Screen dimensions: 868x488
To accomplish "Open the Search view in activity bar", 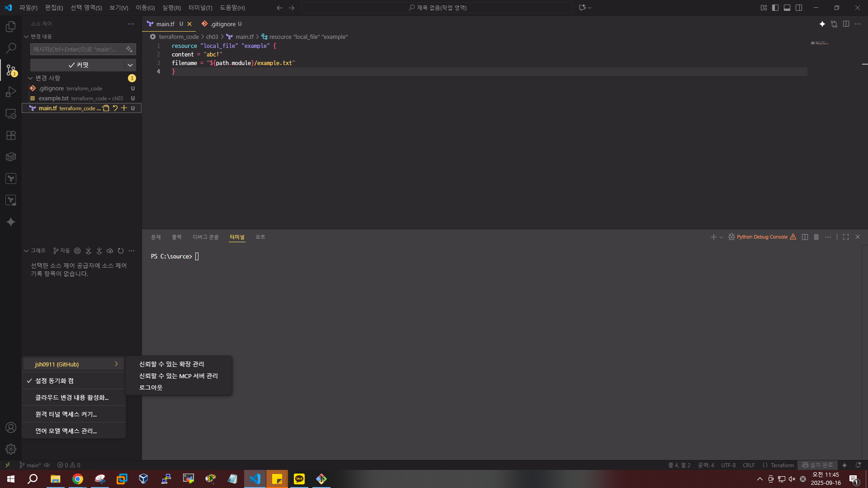I will [11, 48].
